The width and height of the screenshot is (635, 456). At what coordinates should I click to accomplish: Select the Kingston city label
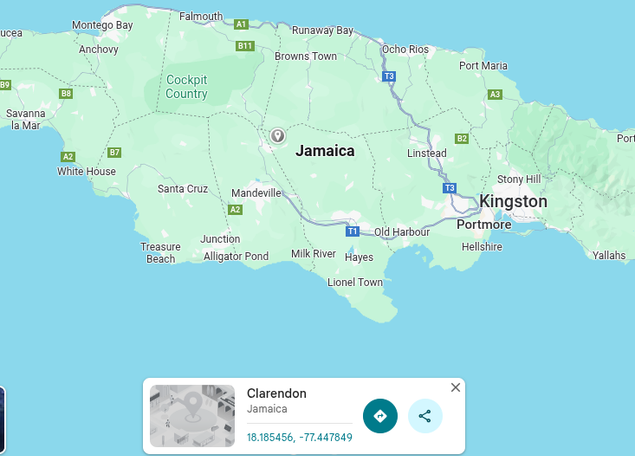[x=513, y=201]
